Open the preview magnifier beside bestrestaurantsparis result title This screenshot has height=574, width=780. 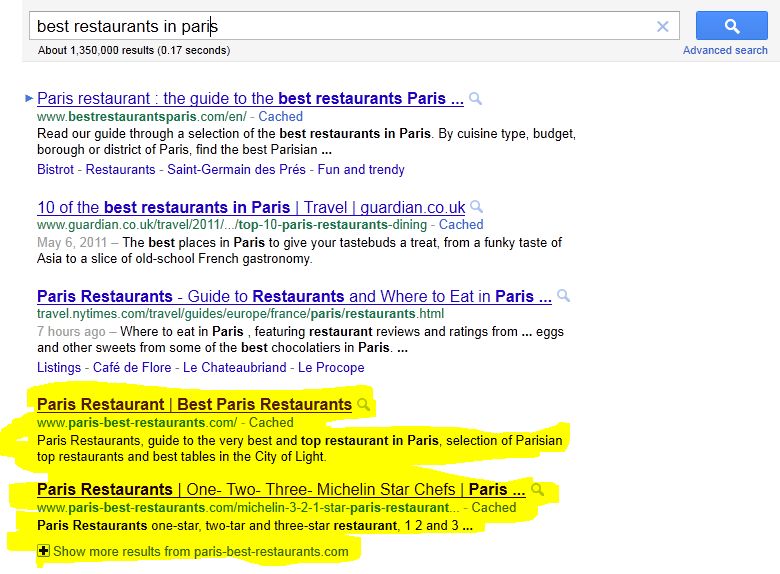click(x=476, y=98)
